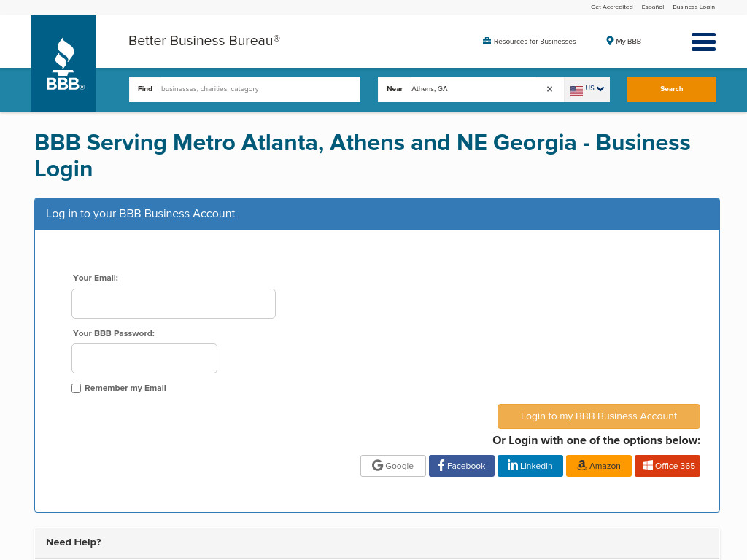
Task: Click the 'Or Login with one of the options below' text
Action: pos(596,440)
